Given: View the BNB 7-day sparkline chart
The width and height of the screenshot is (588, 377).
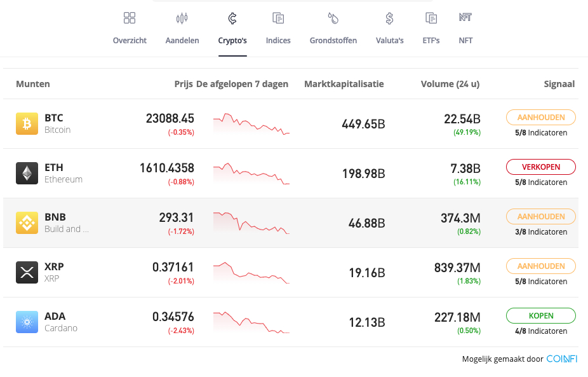Looking at the screenshot, I should click(x=251, y=223).
